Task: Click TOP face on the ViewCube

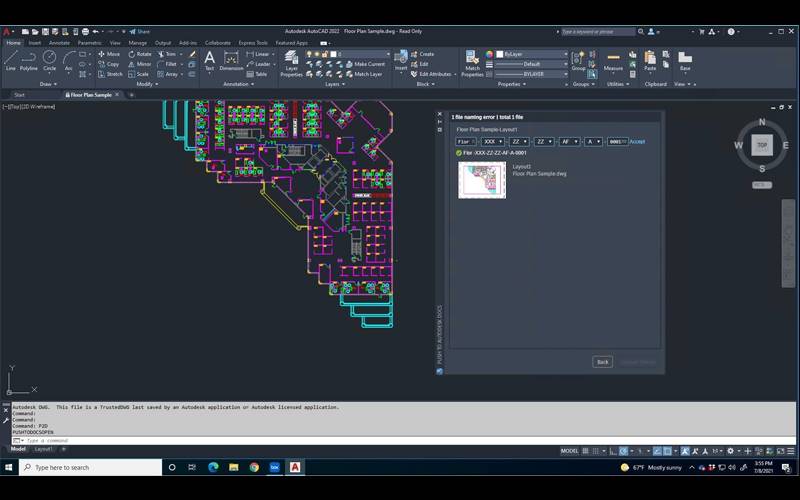Action: [762, 145]
